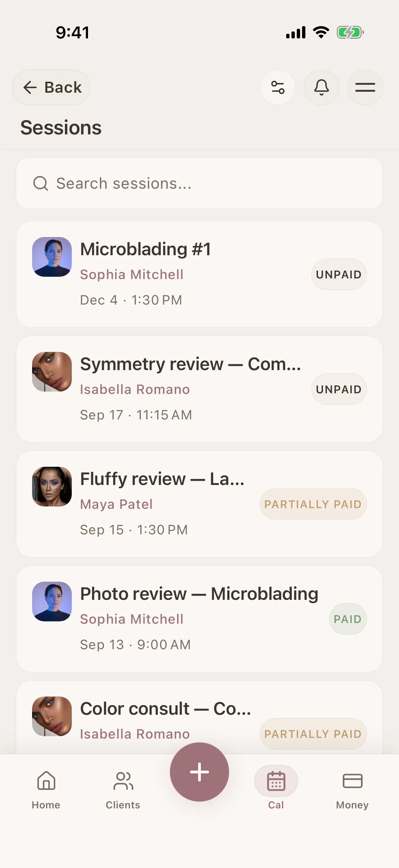Screen dimensions: 399x868
Task: Go to Home tab
Action: click(x=46, y=790)
